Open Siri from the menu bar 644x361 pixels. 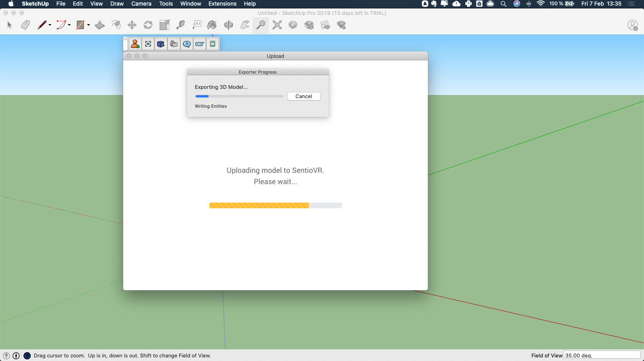click(517, 4)
